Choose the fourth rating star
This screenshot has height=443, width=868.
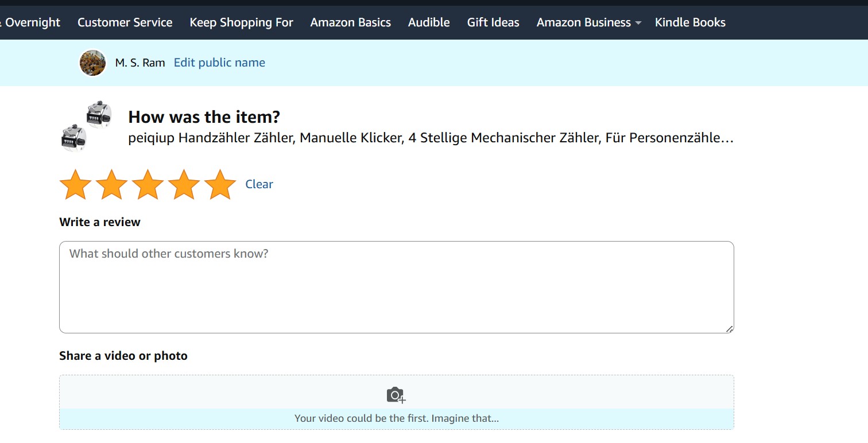184,185
